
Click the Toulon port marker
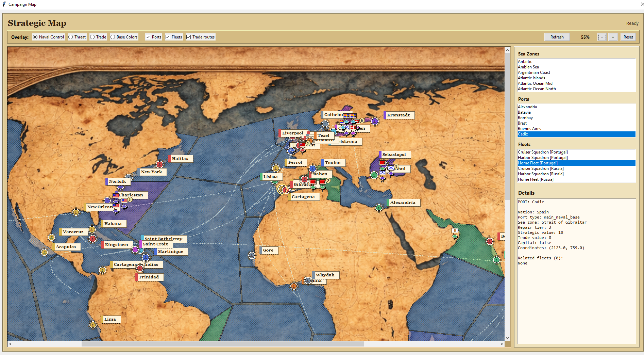point(312,168)
